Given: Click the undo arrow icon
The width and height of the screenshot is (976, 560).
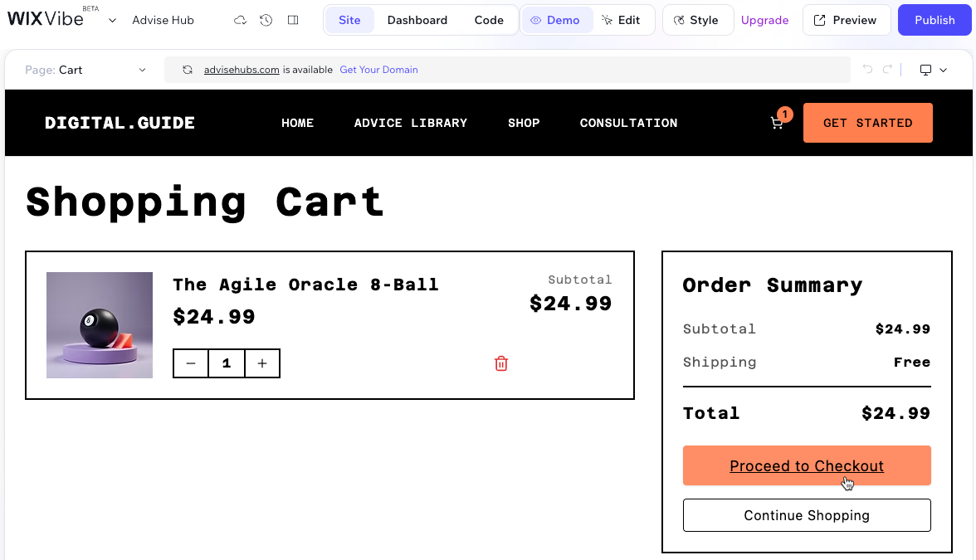Looking at the screenshot, I should point(868,70).
